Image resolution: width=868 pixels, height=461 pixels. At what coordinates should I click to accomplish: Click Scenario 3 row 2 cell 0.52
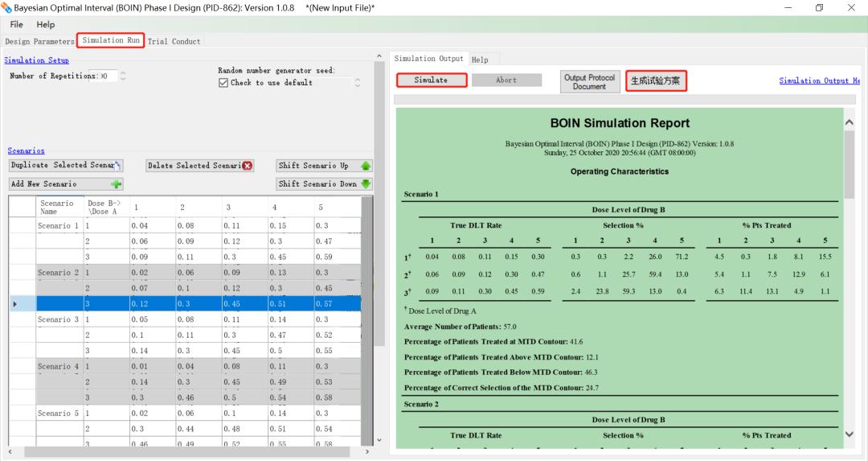[x=337, y=335]
